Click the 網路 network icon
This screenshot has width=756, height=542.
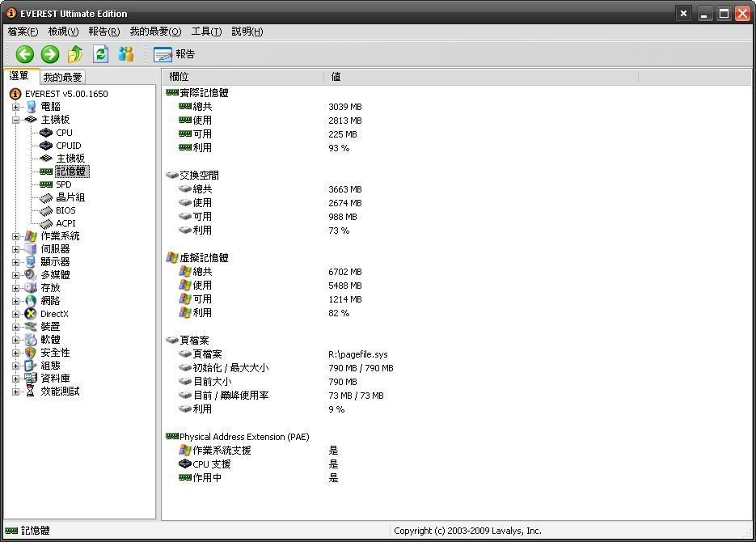click(31, 301)
